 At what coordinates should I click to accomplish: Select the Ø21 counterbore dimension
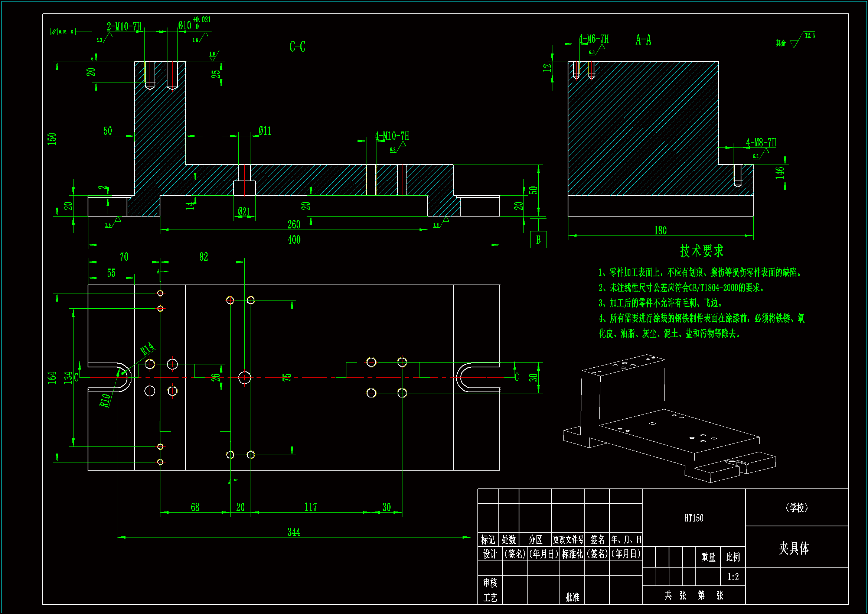244,211
